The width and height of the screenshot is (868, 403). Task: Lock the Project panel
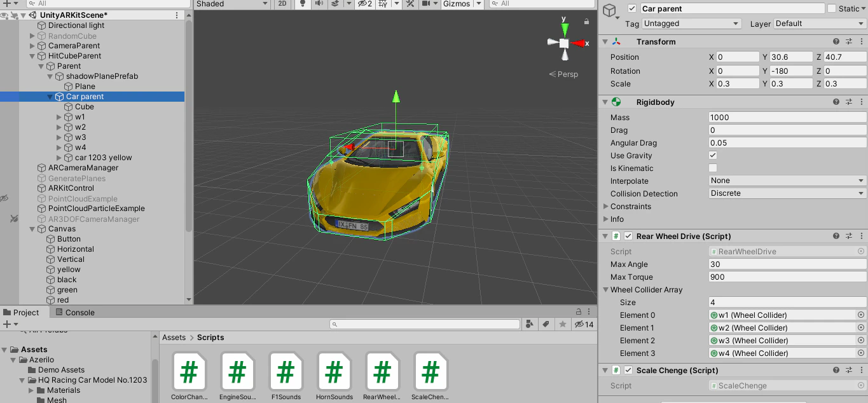click(x=579, y=312)
